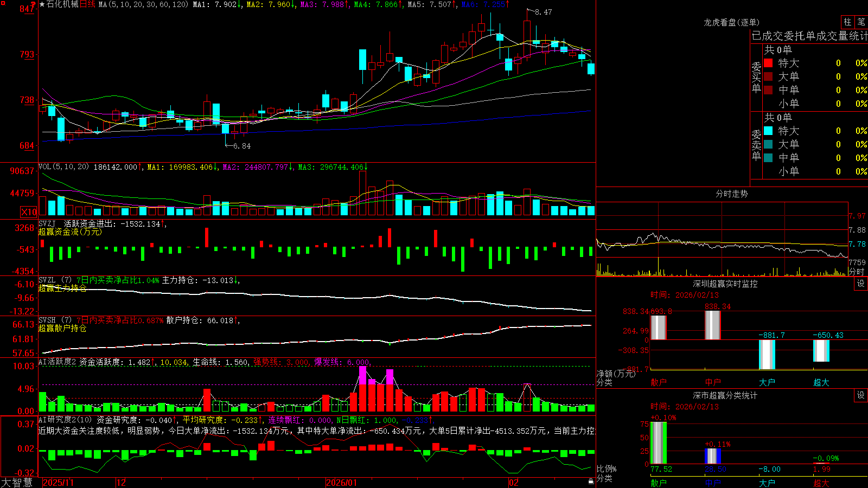Click the dark red 大单 buy-order swatch
Image resolution: width=868 pixels, height=488 pixels.
(768, 76)
